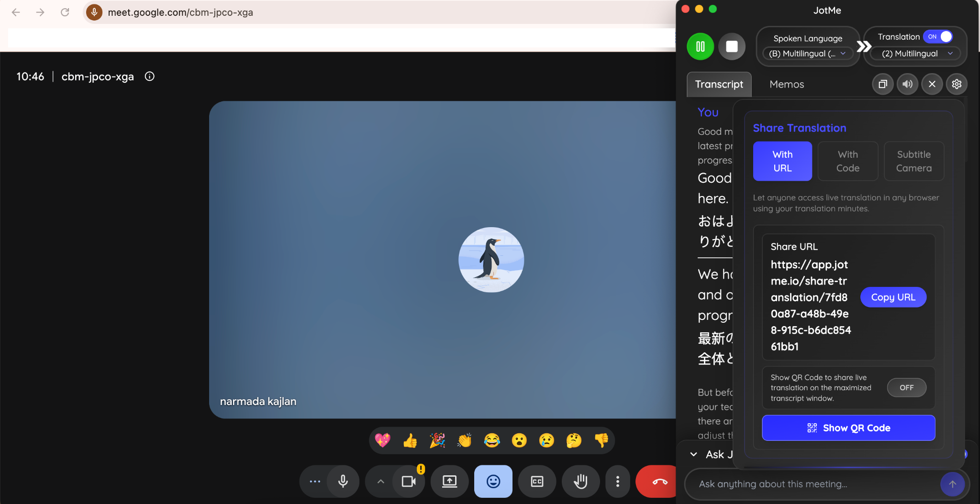Turn off the Translation ON switch
Viewport: 980px width, 504px height.
(x=938, y=37)
